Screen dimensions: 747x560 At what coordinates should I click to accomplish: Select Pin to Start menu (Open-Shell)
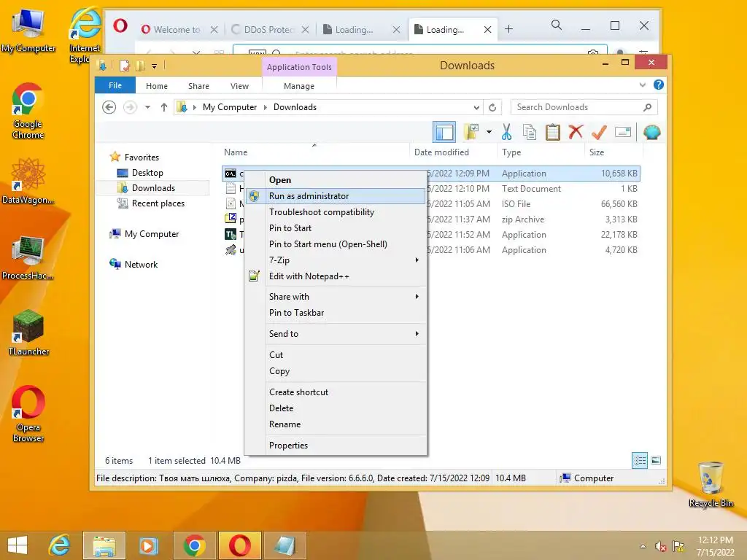(336, 244)
